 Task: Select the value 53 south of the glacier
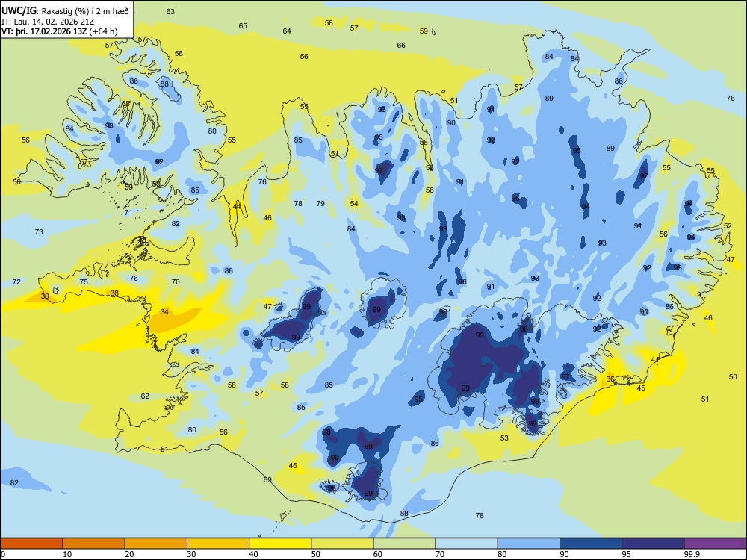pyautogui.click(x=504, y=438)
